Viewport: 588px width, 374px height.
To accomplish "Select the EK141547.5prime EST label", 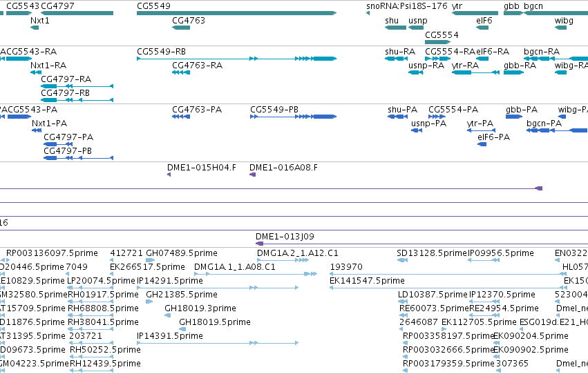I will click(367, 281).
